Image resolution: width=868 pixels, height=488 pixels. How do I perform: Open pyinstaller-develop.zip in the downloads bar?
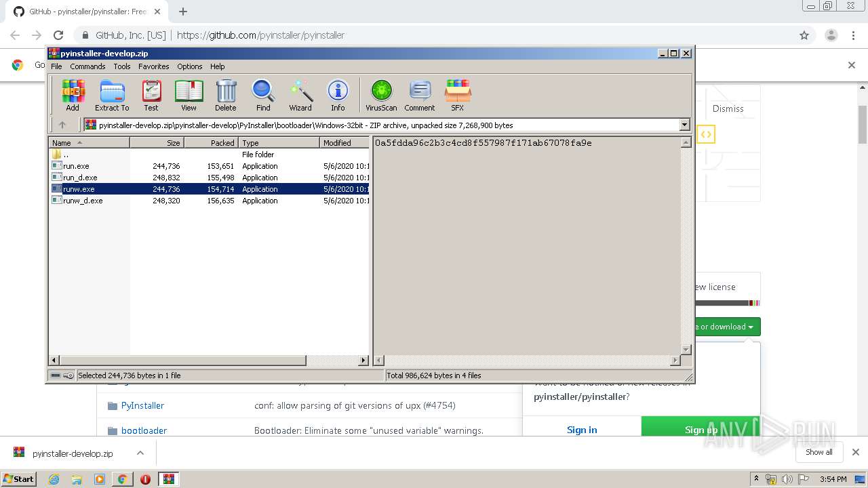click(x=73, y=453)
